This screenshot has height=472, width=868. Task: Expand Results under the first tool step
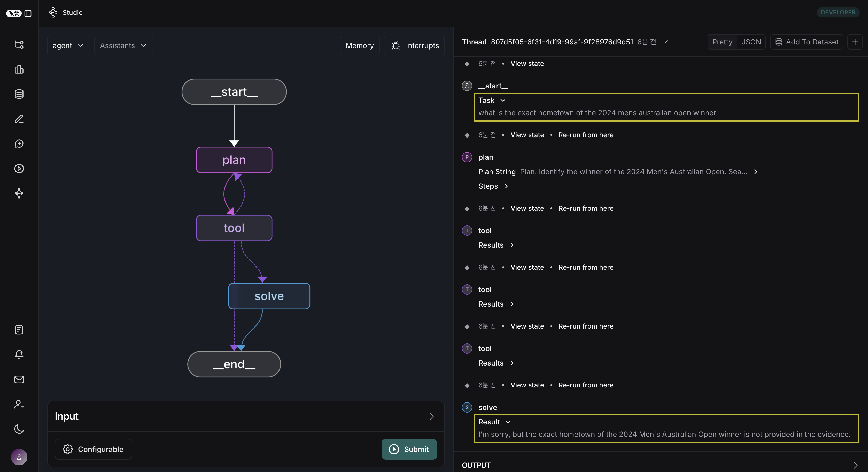[x=512, y=245]
